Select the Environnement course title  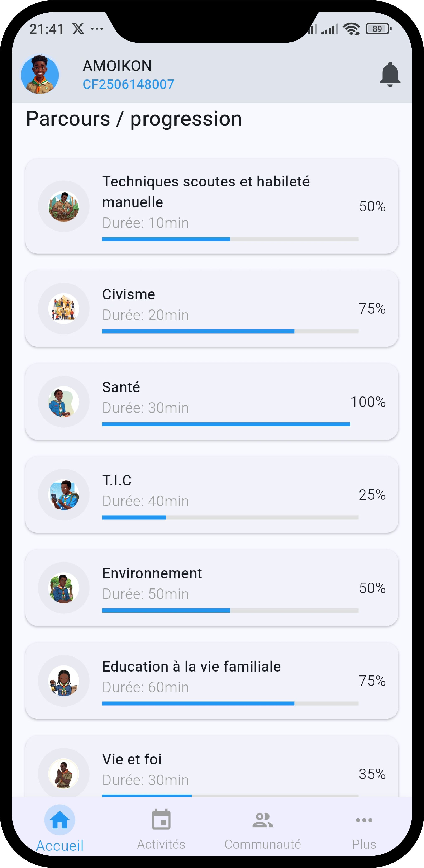tap(152, 574)
